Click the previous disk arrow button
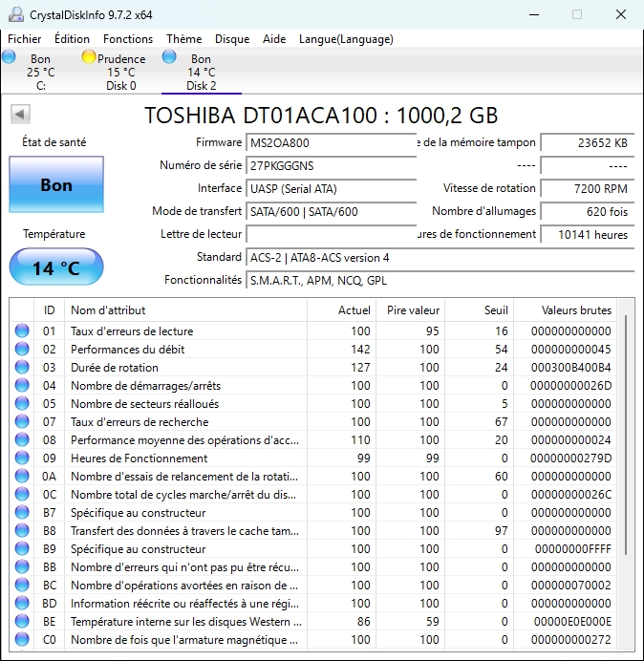Screen dimensions: 644x661 [x=19, y=115]
